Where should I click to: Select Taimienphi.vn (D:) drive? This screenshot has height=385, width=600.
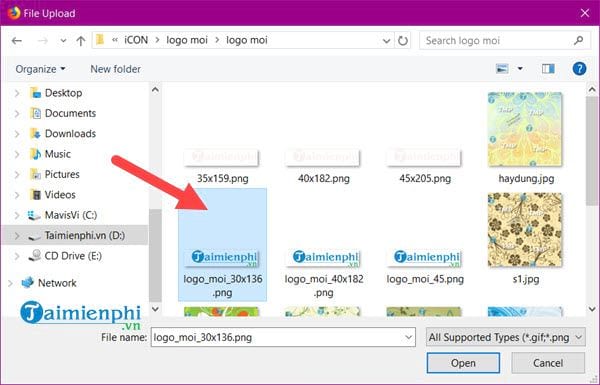click(x=85, y=235)
